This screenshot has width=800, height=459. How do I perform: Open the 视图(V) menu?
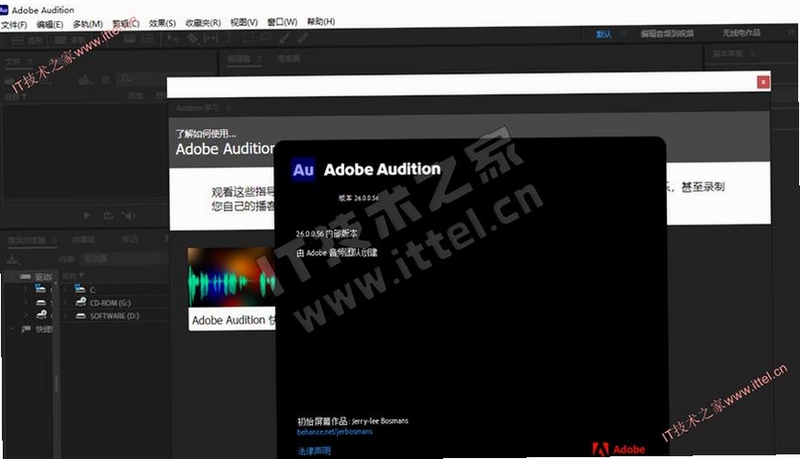(x=244, y=22)
